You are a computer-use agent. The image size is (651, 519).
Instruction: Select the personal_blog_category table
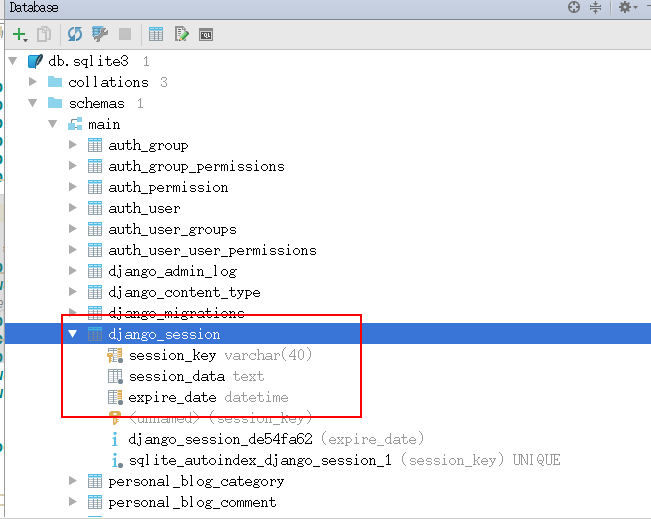(196, 481)
